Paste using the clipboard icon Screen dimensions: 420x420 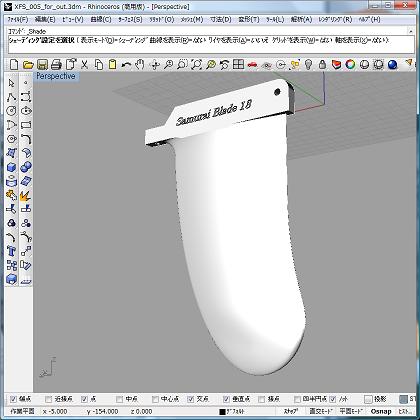tap(113, 64)
